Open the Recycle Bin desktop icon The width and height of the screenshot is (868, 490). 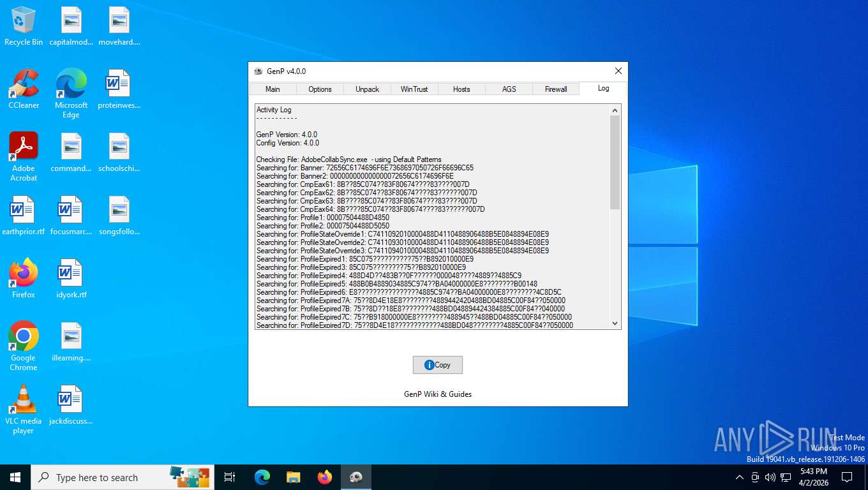click(x=24, y=26)
